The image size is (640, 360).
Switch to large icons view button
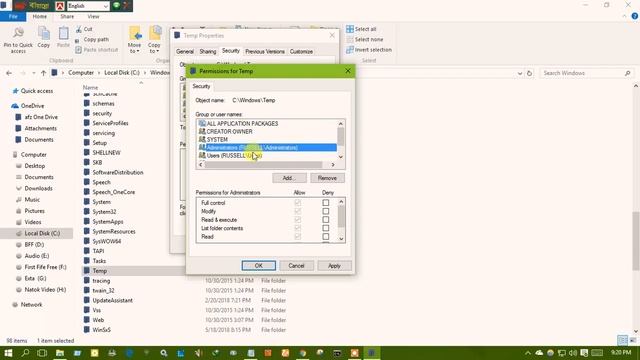point(633,340)
